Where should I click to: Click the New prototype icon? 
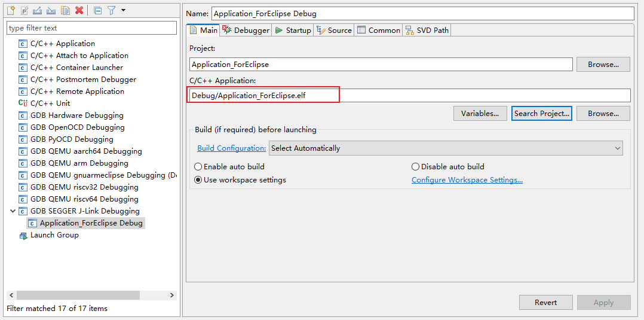[x=24, y=10]
